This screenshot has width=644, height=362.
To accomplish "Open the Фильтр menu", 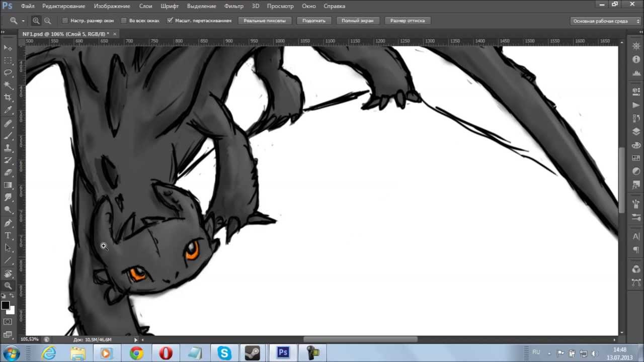I will [234, 6].
